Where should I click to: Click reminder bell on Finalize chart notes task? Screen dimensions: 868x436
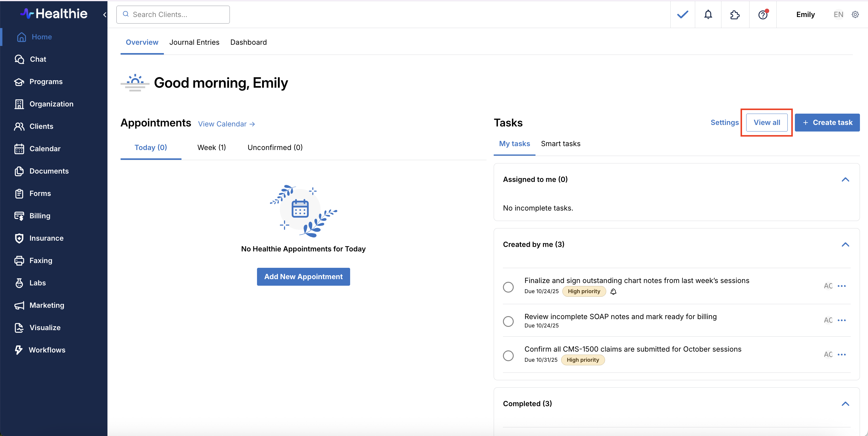coord(613,292)
